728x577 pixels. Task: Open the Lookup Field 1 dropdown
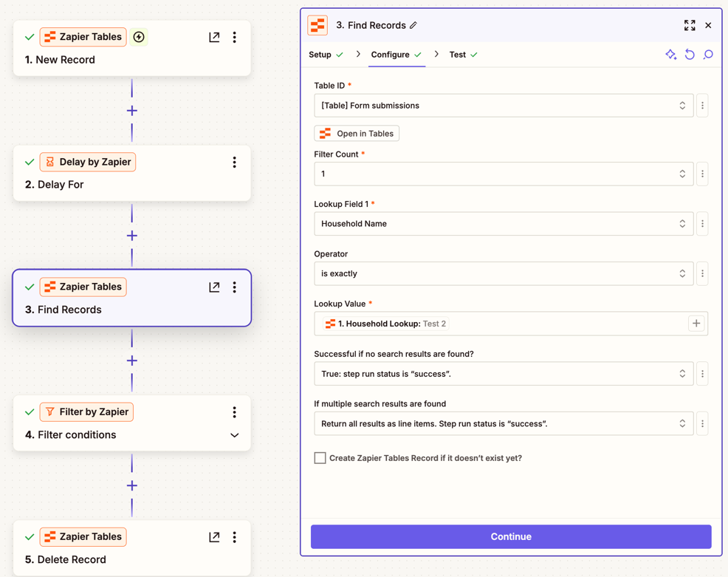click(504, 223)
